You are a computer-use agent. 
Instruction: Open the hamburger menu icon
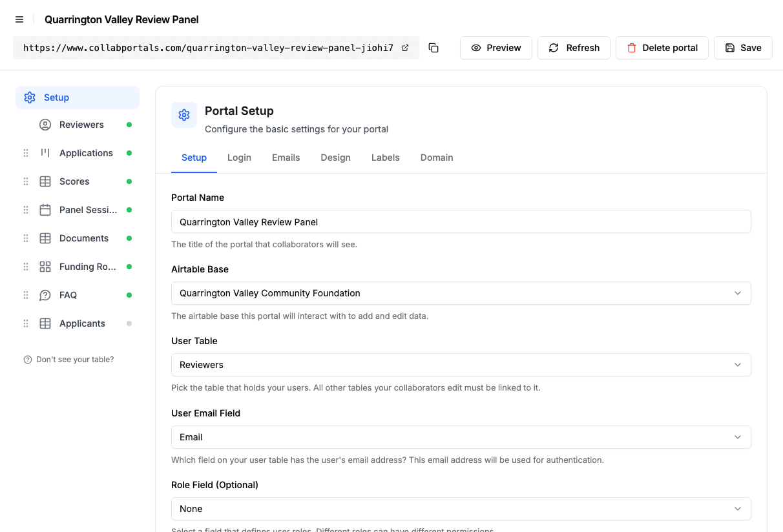(19, 19)
